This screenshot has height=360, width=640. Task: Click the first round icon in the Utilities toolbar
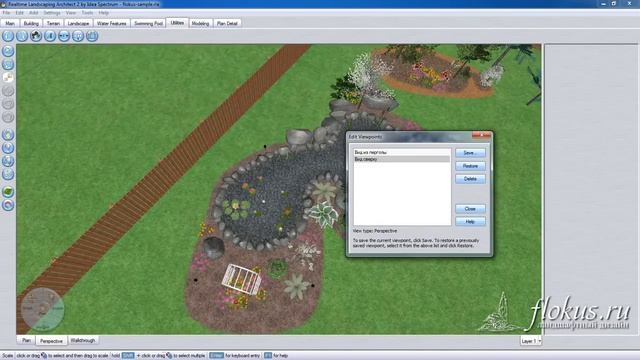(8, 36)
